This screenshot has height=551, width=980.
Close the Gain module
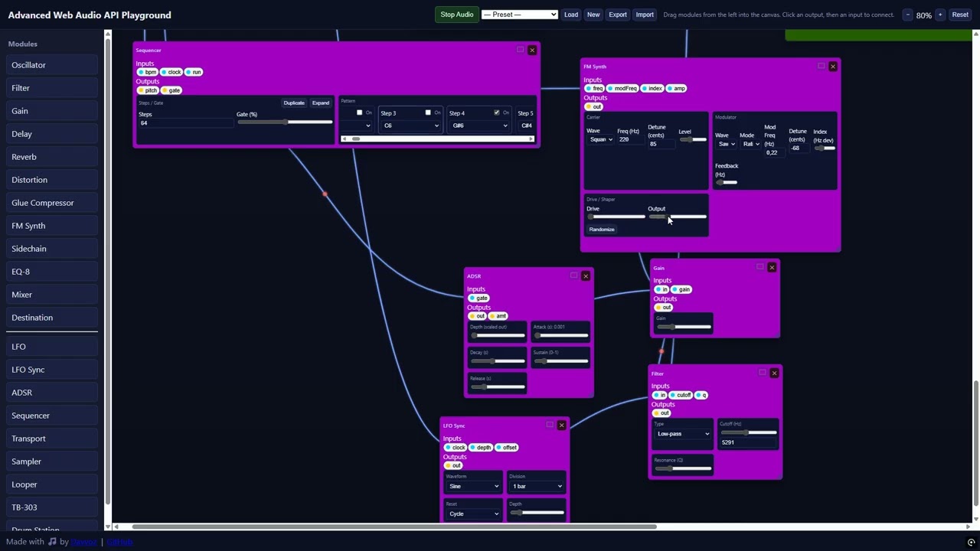(x=772, y=268)
